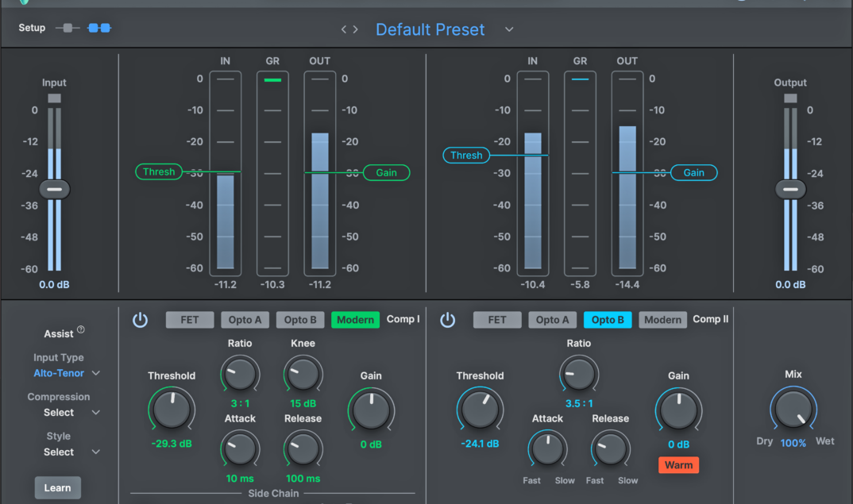Open Input Type Alto-Tenor dropdown
The image size is (853, 504).
(x=67, y=373)
